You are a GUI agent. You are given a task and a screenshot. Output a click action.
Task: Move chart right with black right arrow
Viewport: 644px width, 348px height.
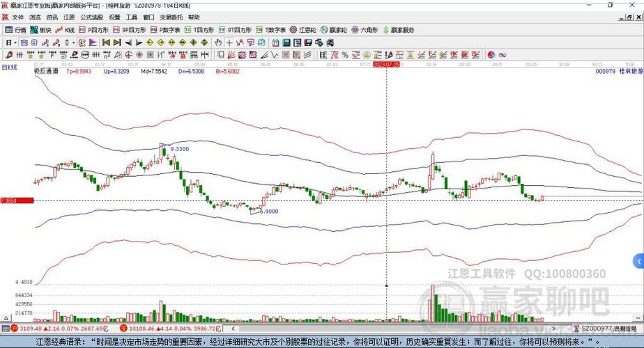pyautogui.click(x=139, y=42)
